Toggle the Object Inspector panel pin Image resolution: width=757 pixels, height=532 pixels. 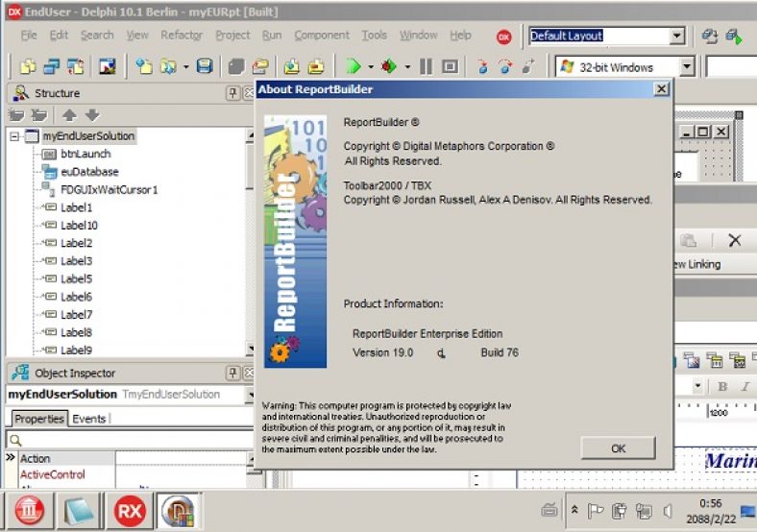point(233,373)
